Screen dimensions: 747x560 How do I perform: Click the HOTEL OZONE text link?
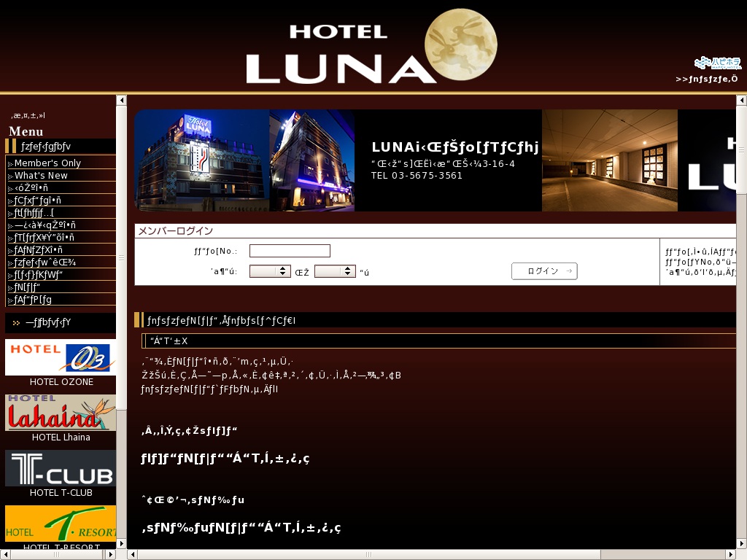click(x=61, y=382)
